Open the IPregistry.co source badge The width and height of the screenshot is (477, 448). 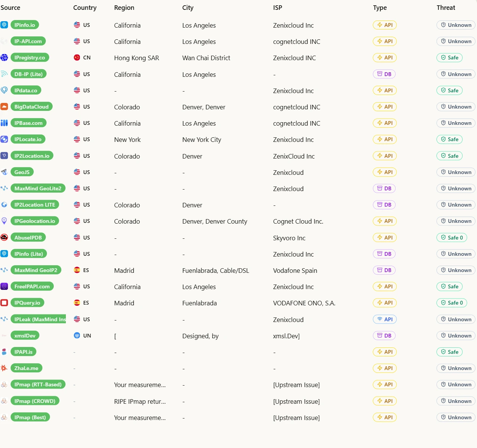pos(30,58)
